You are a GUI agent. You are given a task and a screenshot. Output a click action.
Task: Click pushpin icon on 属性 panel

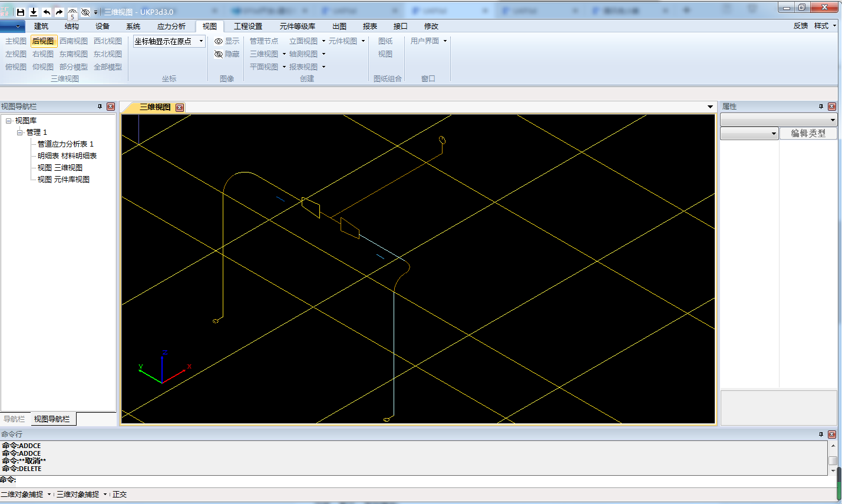click(821, 107)
